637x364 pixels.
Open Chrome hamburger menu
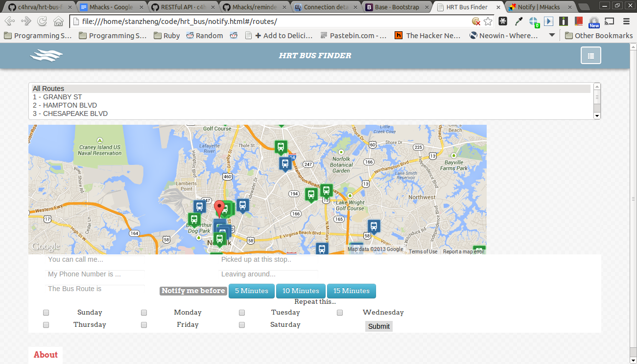626,21
